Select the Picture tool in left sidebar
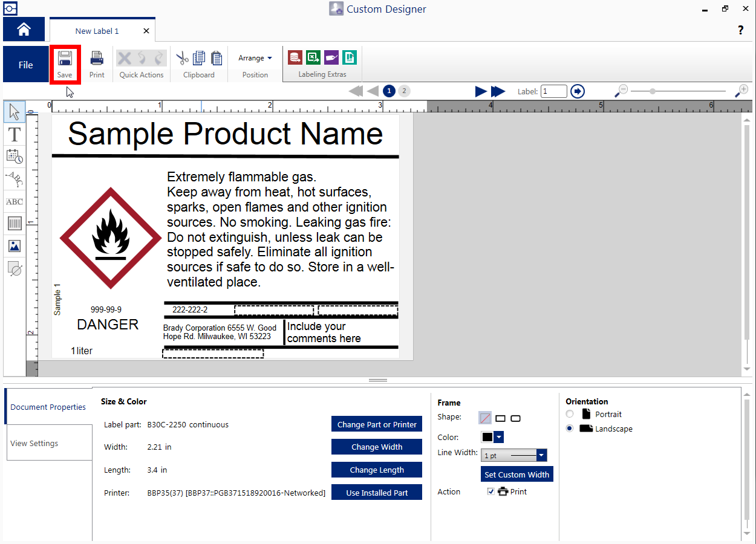Image resolution: width=756 pixels, height=544 pixels. pyautogui.click(x=15, y=246)
